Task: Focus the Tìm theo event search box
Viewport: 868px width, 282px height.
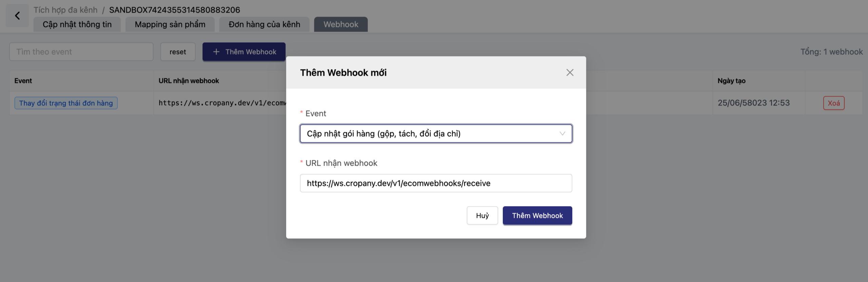Action: [x=81, y=52]
